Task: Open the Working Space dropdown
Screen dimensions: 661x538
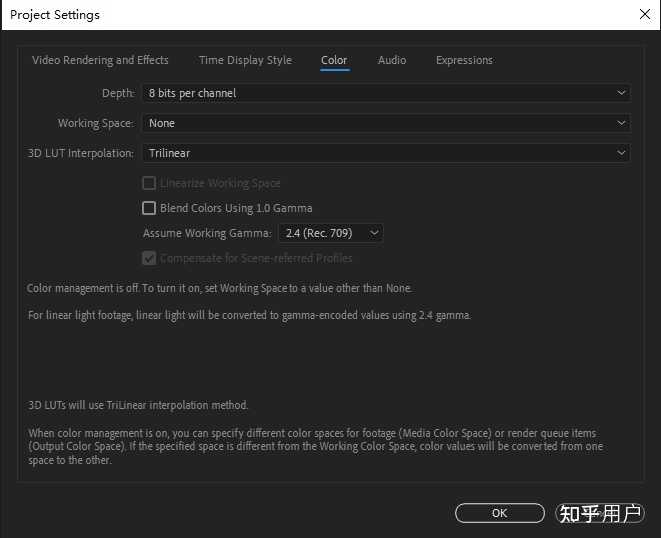Action: (x=385, y=123)
